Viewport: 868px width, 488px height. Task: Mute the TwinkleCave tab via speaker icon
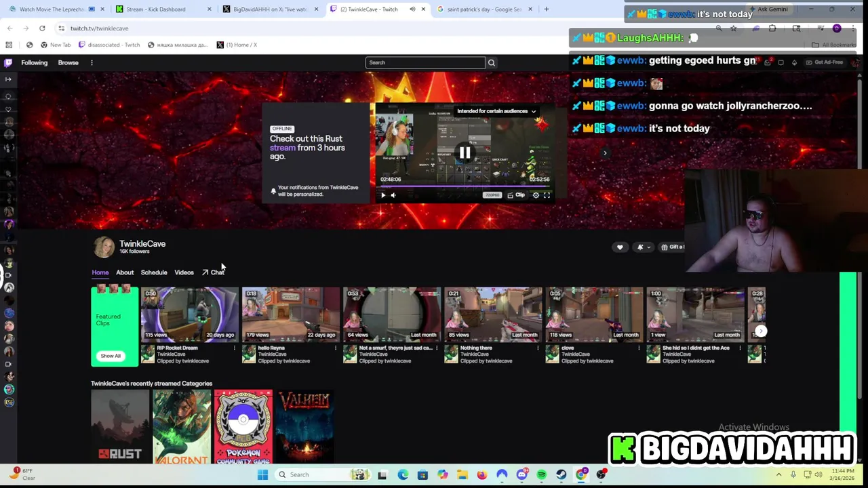(x=412, y=9)
